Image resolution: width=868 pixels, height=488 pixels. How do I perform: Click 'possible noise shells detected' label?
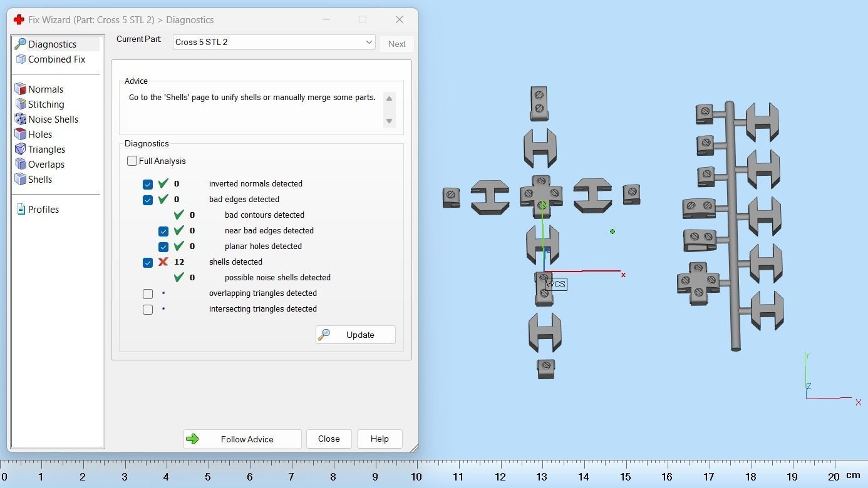coord(277,278)
